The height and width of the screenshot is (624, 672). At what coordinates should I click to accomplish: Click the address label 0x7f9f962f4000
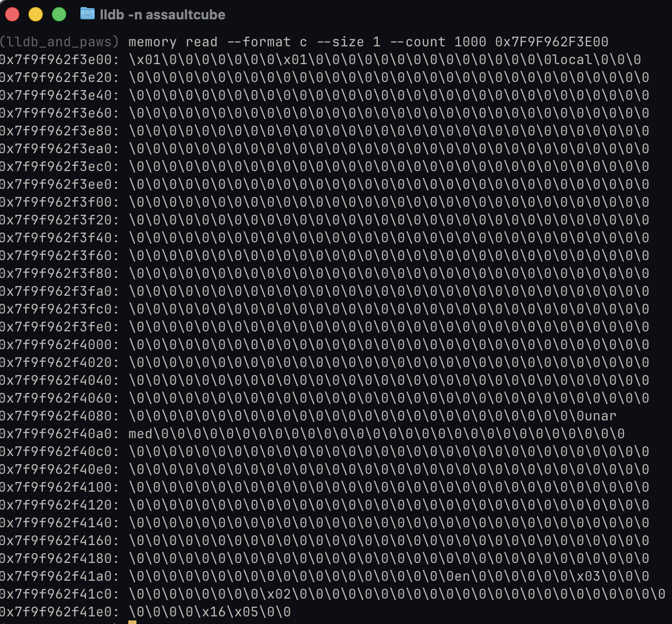59,345
